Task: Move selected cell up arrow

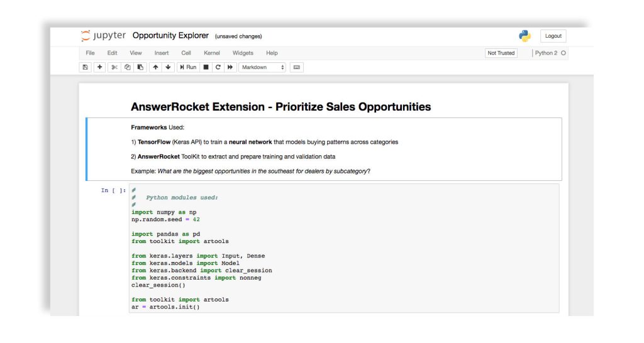Action: click(155, 67)
